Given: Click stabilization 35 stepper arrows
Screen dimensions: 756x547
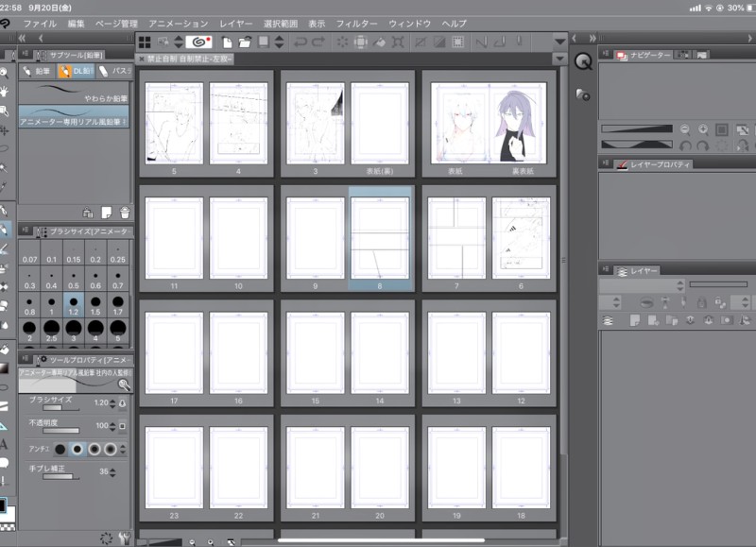Looking at the screenshot, I should [112, 472].
